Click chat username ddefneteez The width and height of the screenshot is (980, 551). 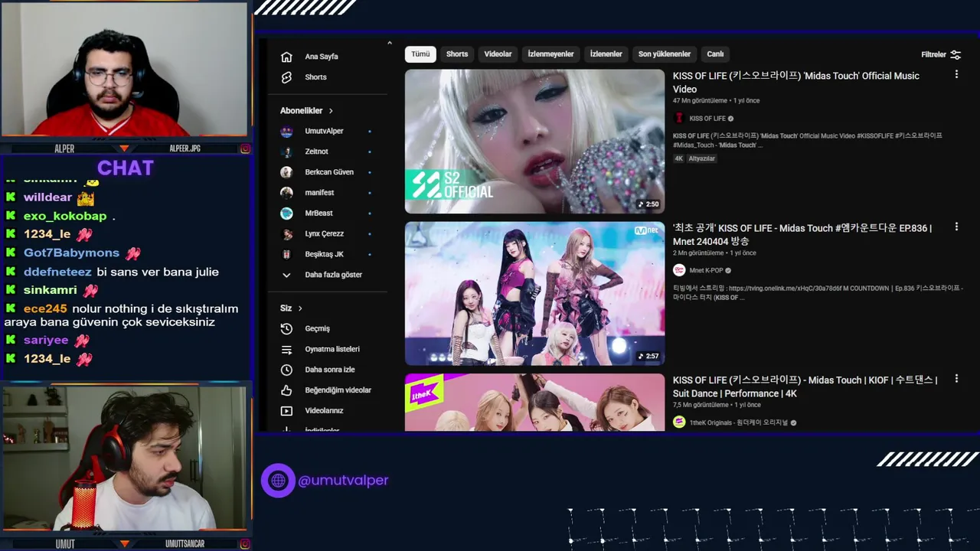[57, 272]
